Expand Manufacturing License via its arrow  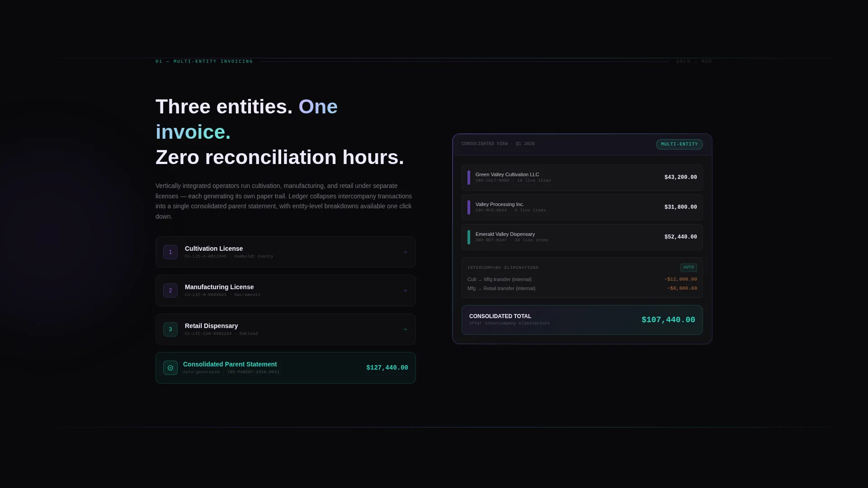pyautogui.click(x=405, y=291)
